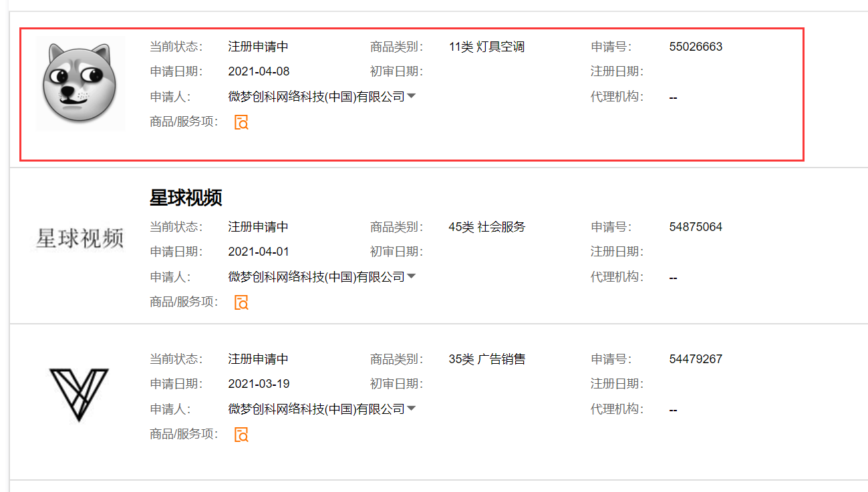Select application date 2021-04-01
868x492 pixels.
[259, 252]
